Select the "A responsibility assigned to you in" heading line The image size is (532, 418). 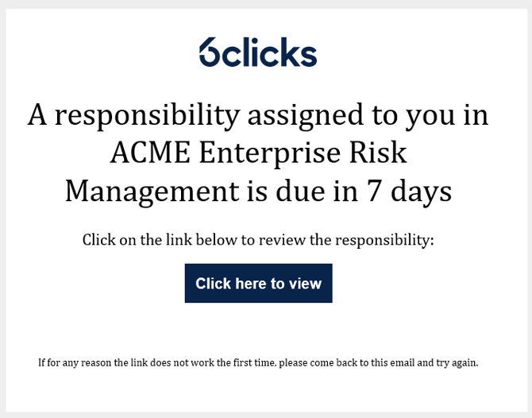click(x=258, y=115)
